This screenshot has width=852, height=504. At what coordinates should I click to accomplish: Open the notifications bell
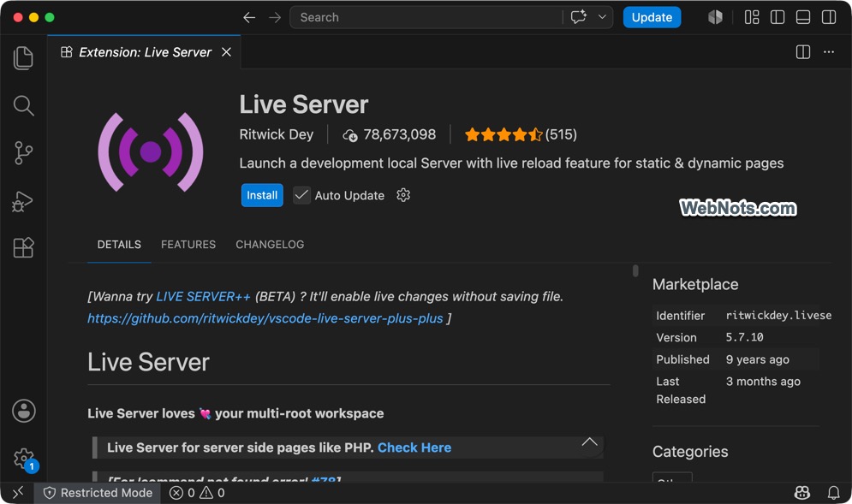coord(833,493)
